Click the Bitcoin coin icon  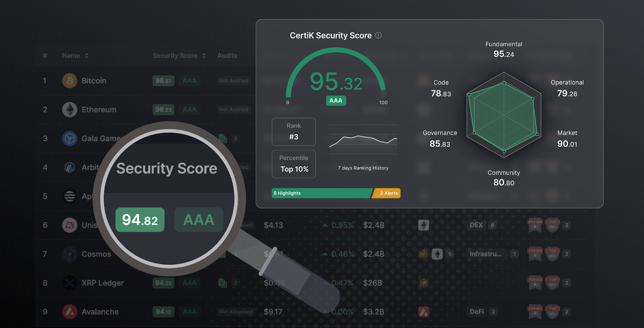click(x=70, y=81)
